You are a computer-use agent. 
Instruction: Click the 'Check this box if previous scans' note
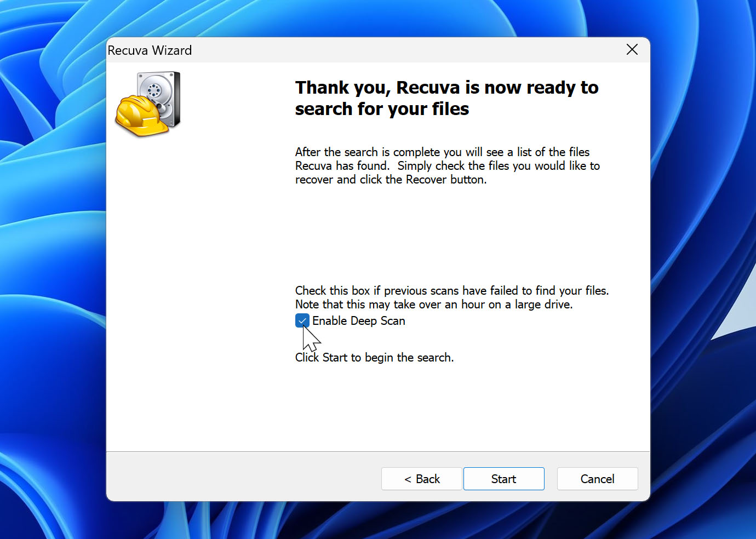tap(452, 297)
